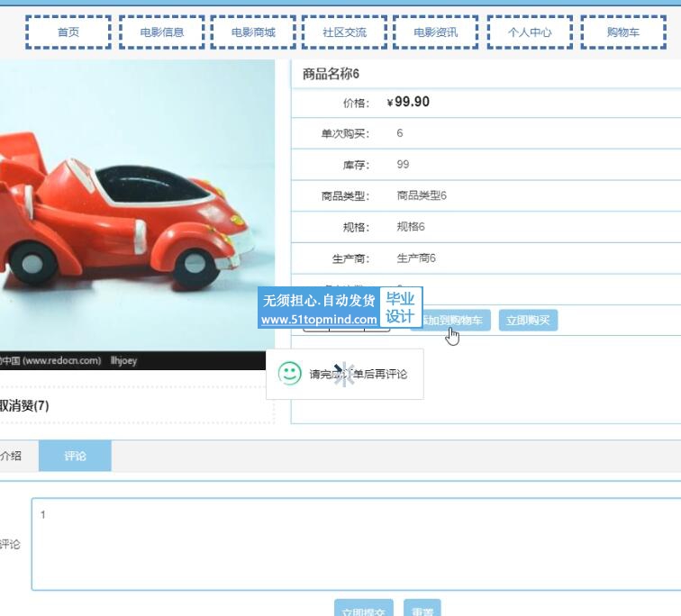Click inside the comment text area
The height and width of the screenshot is (616, 681).
point(356,544)
